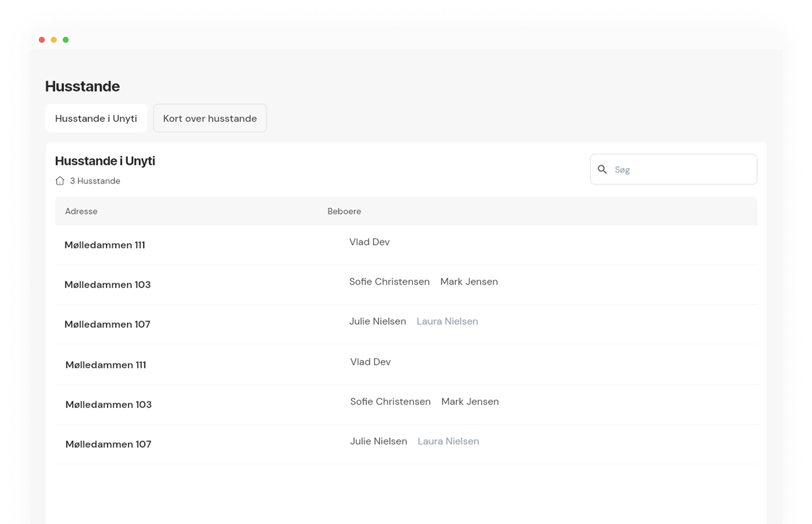The width and height of the screenshot is (812, 524).
Task: Select the first greyed Laura Nielsen name
Action: (447, 321)
